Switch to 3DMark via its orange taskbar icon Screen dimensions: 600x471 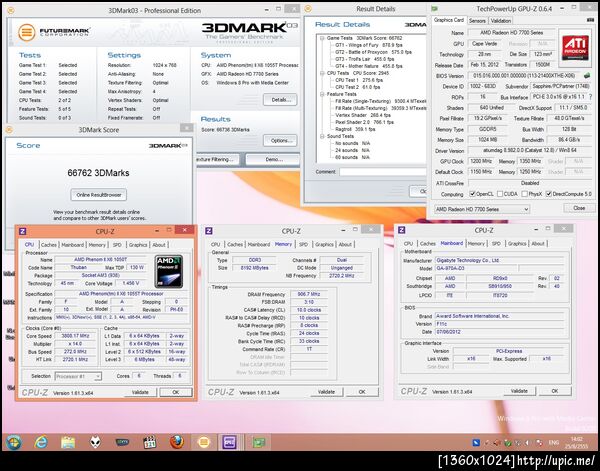point(204,443)
